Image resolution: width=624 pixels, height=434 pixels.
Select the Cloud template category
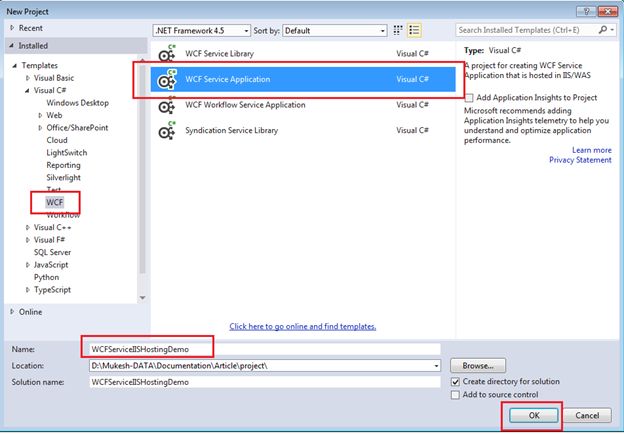coord(57,140)
